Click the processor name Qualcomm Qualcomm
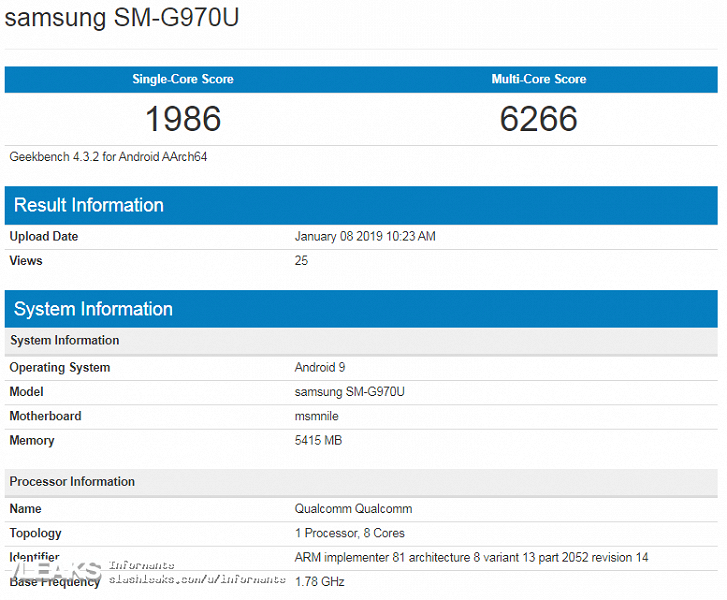The image size is (727, 600). [353, 509]
